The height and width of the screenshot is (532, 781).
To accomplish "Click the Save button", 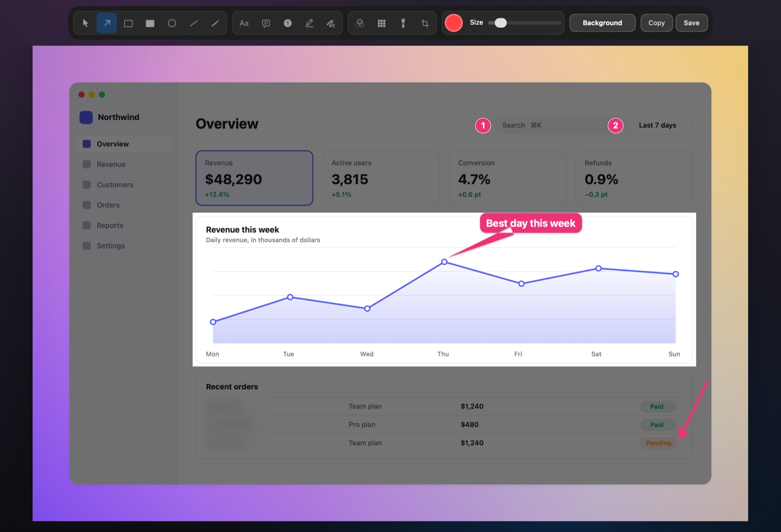I will tap(691, 23).
